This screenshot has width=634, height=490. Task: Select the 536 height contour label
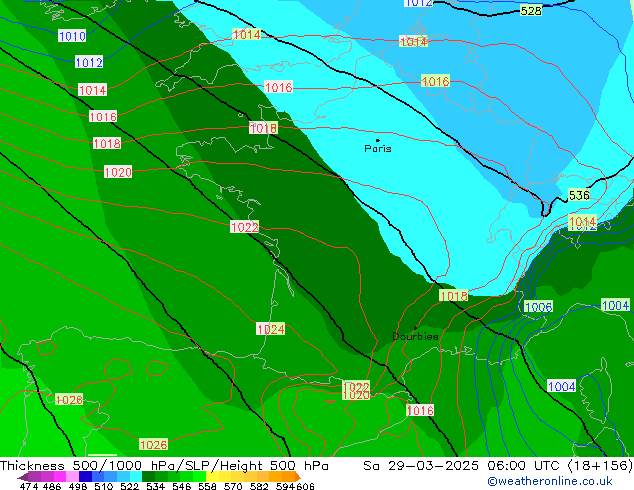579,195
